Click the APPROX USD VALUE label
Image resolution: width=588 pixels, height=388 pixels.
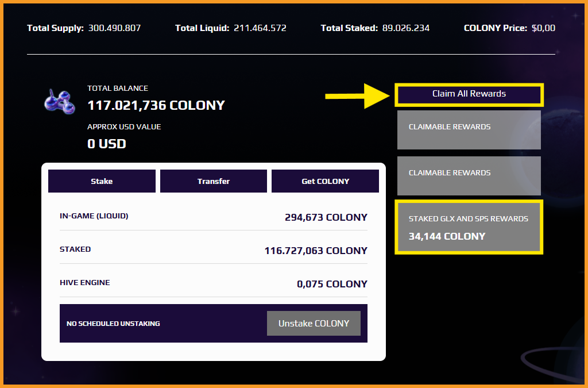pos(124,127)
